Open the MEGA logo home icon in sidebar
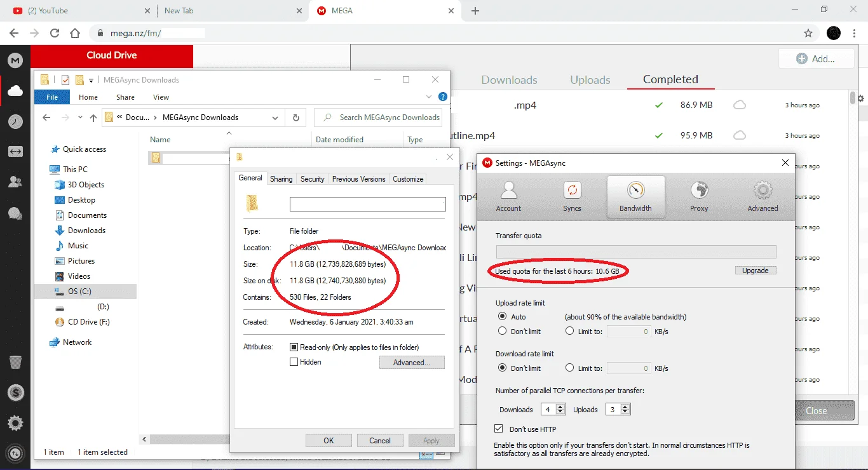Image resolution: width=868 pixels, height=470 pixels. click(x=15, y=60)
